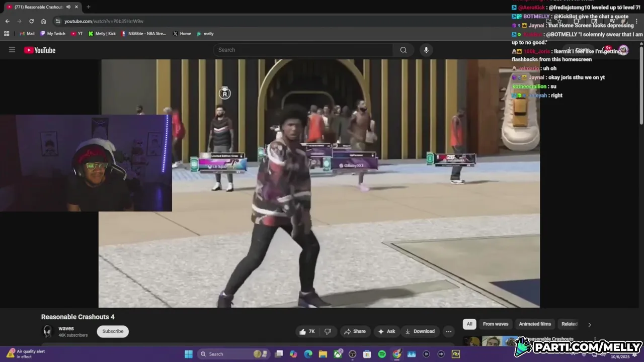View site information icon in address bar
The image size is (644, 362).
[58, 21]
